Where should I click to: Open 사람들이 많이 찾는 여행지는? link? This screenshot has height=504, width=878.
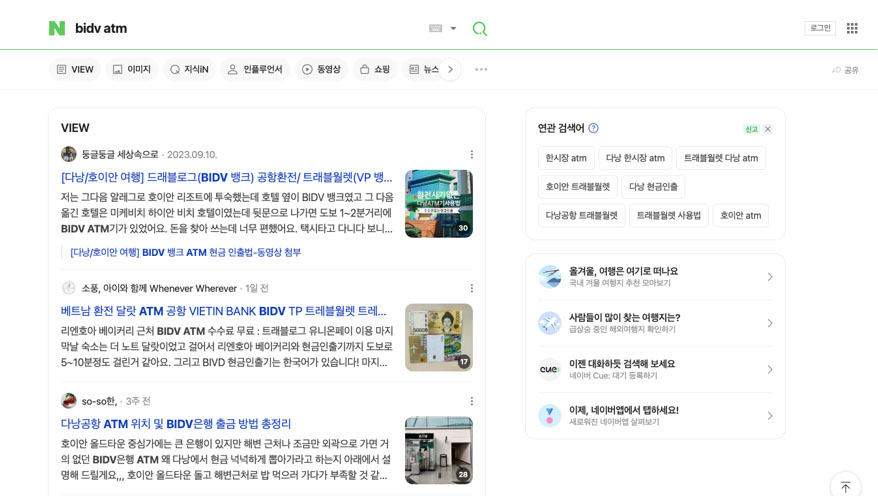point(624,318)
